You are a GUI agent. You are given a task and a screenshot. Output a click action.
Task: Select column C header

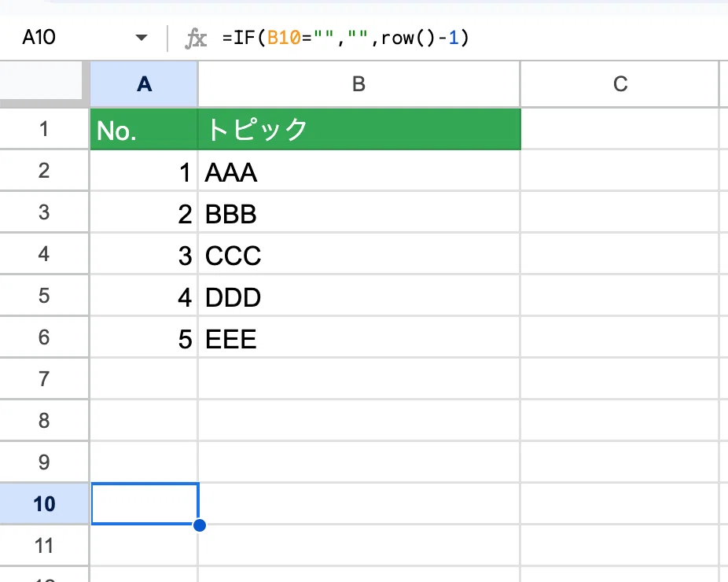[x=620, y=84]
